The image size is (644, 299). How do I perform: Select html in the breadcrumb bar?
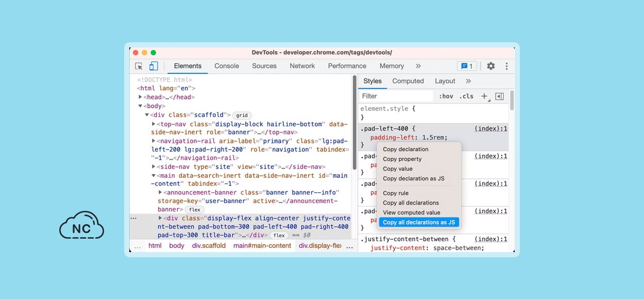[155, 246]
